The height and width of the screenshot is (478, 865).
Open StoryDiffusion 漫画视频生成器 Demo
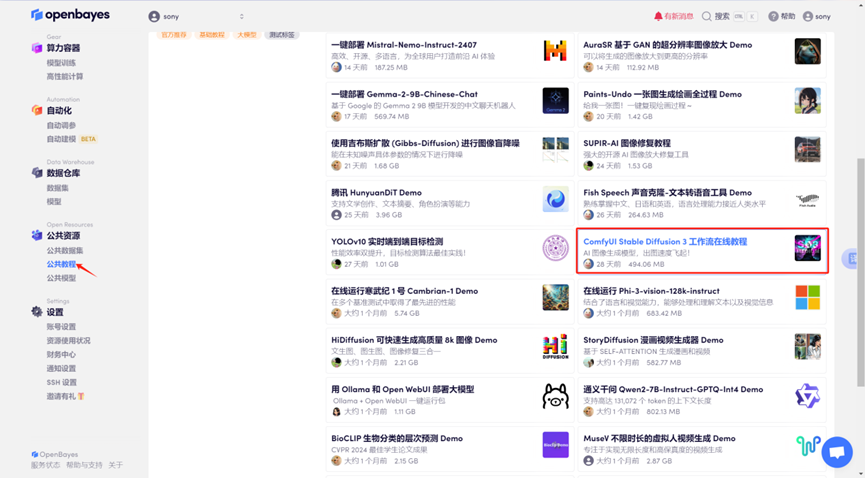(653, 340)
